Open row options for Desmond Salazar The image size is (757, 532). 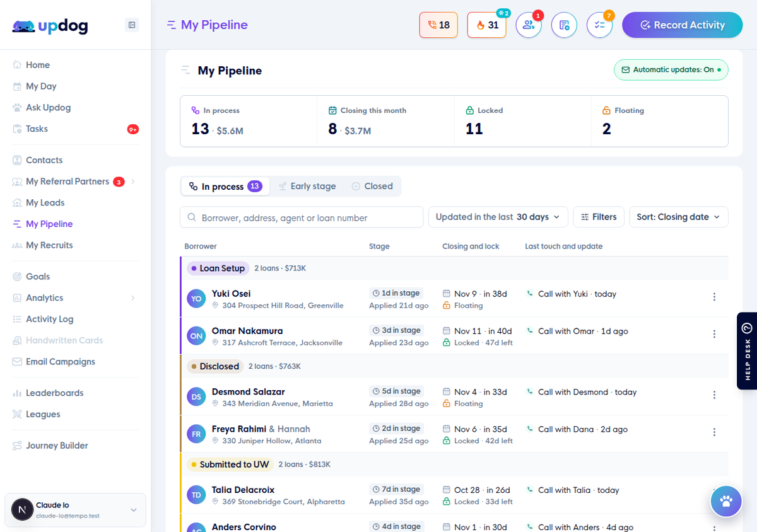pyautogui.click(x=714, y=395)
